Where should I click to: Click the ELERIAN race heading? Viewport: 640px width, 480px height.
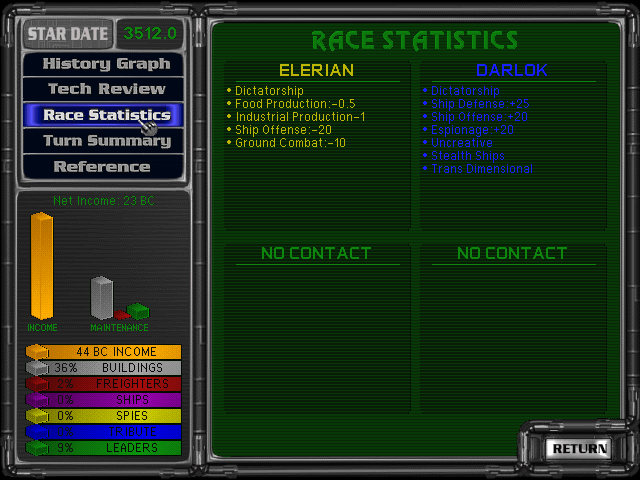click(316, 70)
